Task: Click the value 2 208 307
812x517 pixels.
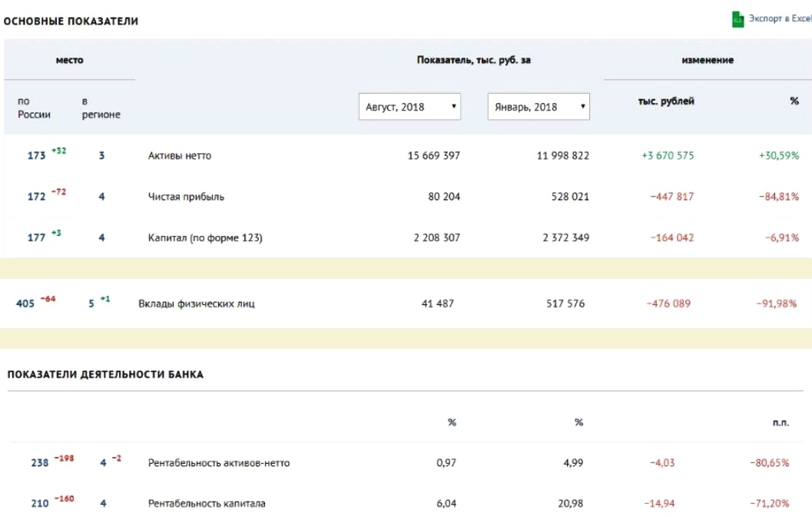Action: point(436,238)
